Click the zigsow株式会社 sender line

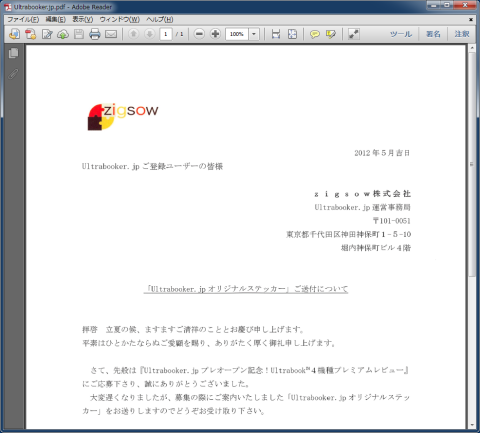click(x=363, y=194)
